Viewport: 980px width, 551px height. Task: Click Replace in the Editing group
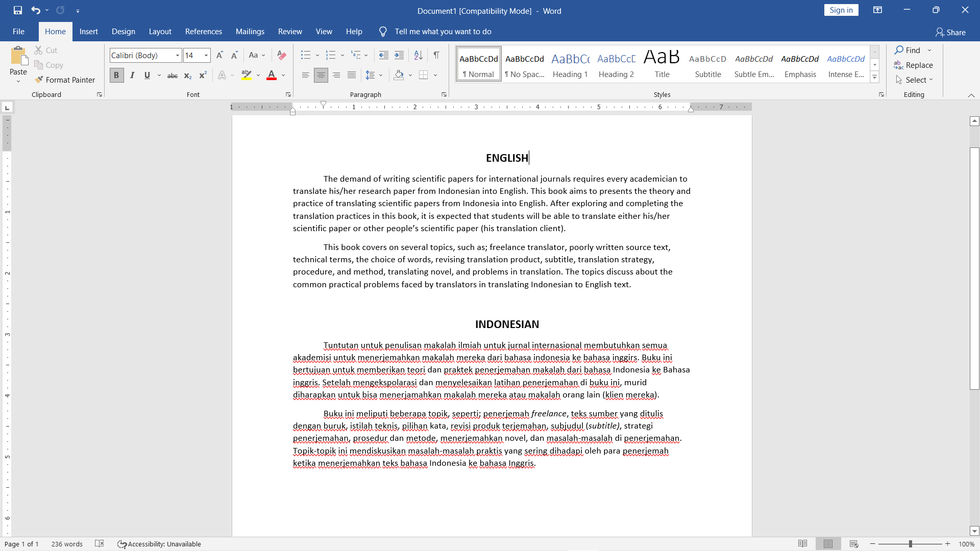click(x=914, y=65)
